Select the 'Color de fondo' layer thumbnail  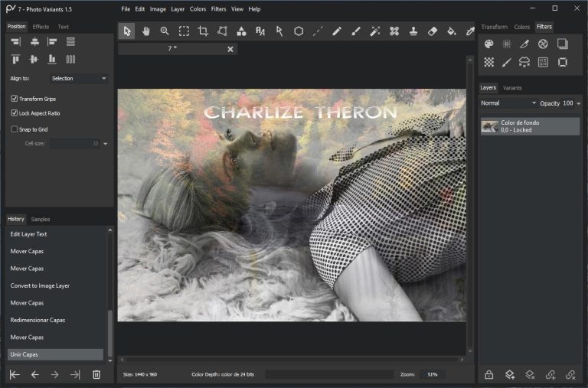489,126
